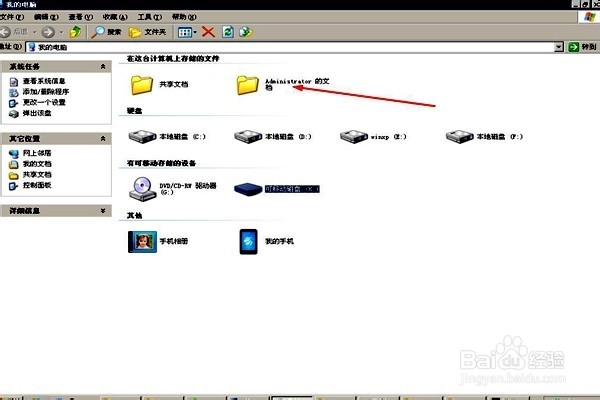600x400 pixels.
Task: Click the 共享文档 folder icon in sidebar
Action: [x=14, y=175]
